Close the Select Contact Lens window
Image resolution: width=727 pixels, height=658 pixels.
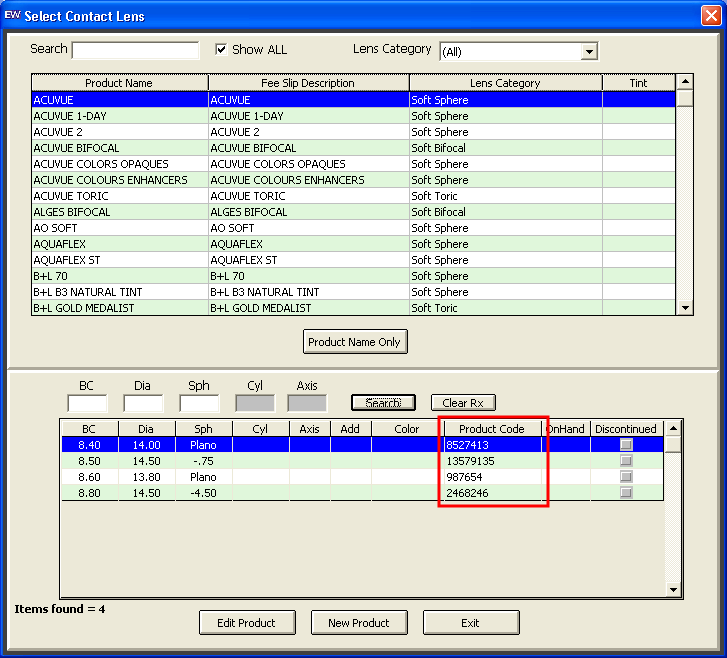pos(711,15)
